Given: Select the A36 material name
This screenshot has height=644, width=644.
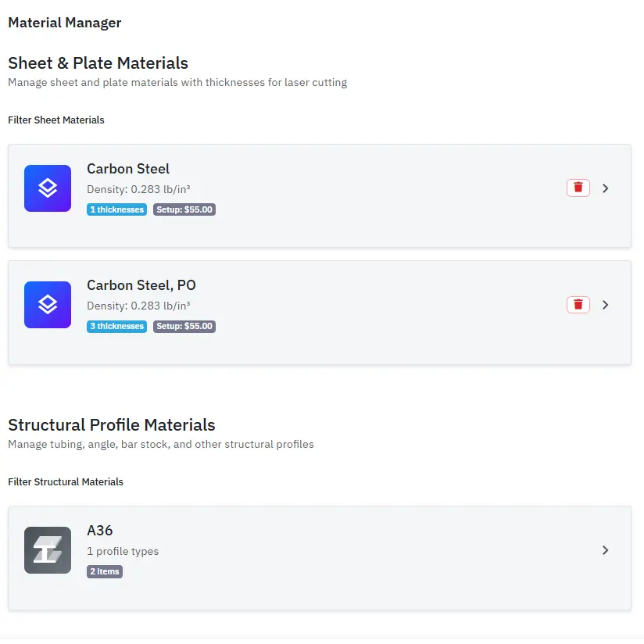Looking at the screenshot, I should pyautogui.click(x=101, y=530).
